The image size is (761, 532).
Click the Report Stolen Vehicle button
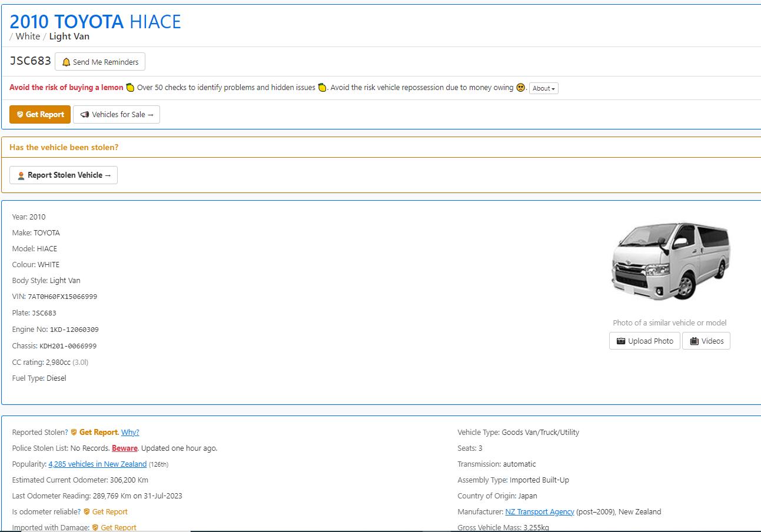pyautogui.click(x=64, y=175)
